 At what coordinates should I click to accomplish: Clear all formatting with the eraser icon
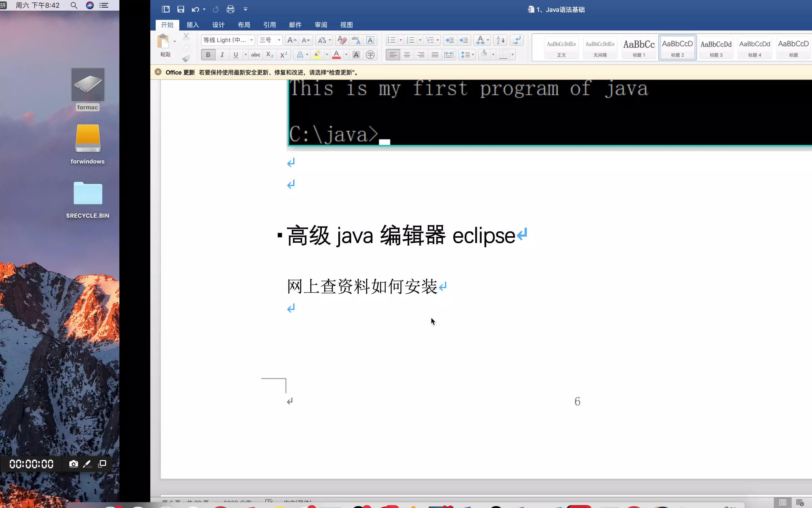[x=342, y=40]
